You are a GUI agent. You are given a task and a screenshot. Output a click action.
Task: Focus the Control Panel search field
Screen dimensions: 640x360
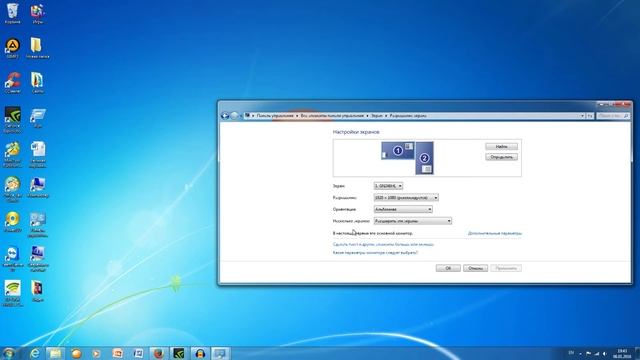click(x=613, y=116)
